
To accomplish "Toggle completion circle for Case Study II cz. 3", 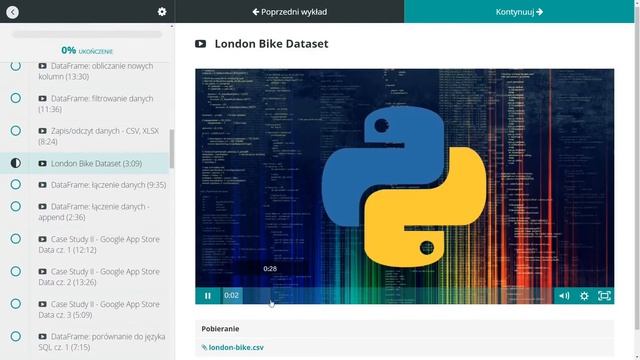I will pyautogui.click(x=16, y=304).
